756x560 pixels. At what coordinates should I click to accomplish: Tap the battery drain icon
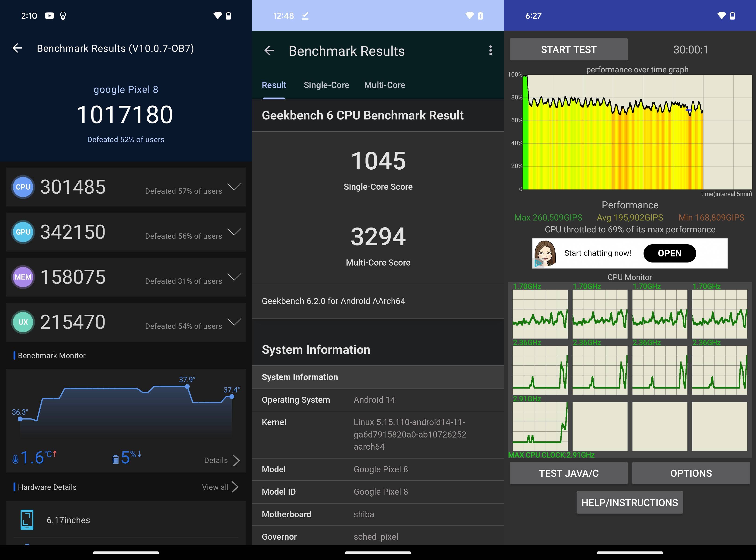115,459
